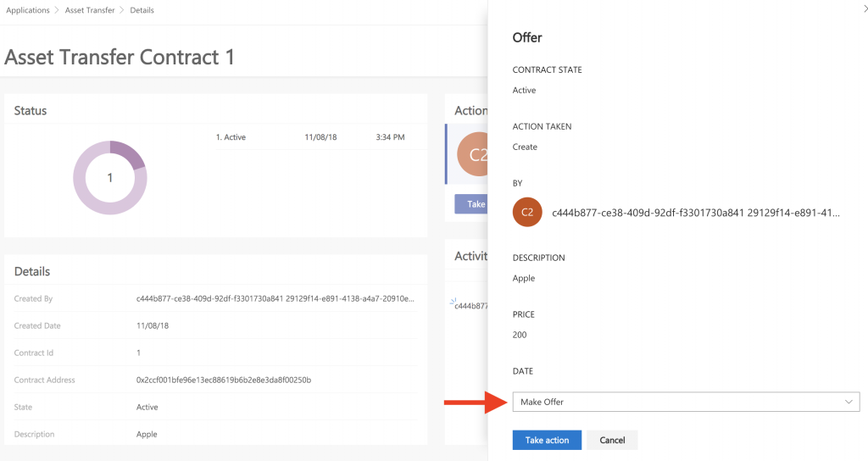The image size is (868, 461).
Task: Click the chevron after Asset Transfer breadcrumb
Action: [123, 10]
